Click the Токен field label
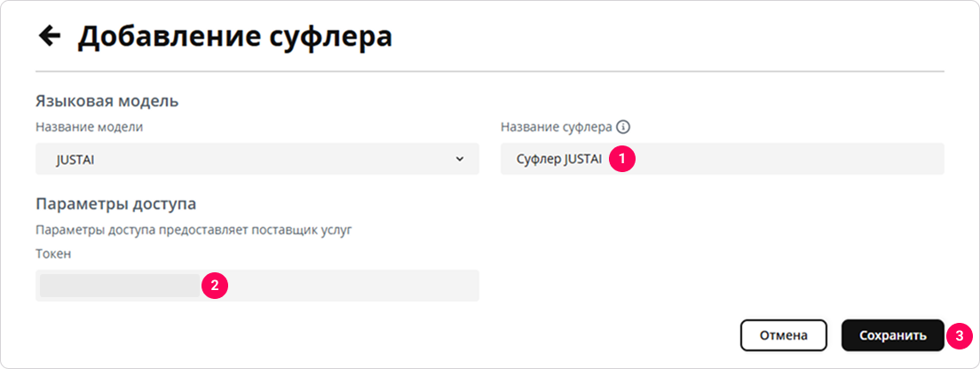The image size is (980, 369). pos(53,254)
